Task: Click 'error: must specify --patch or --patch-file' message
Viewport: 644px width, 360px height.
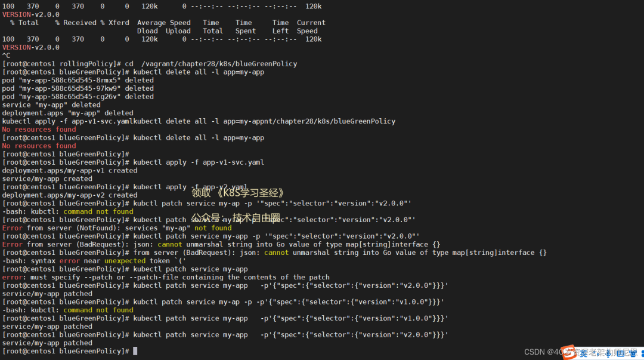Action: pos(166,278)
